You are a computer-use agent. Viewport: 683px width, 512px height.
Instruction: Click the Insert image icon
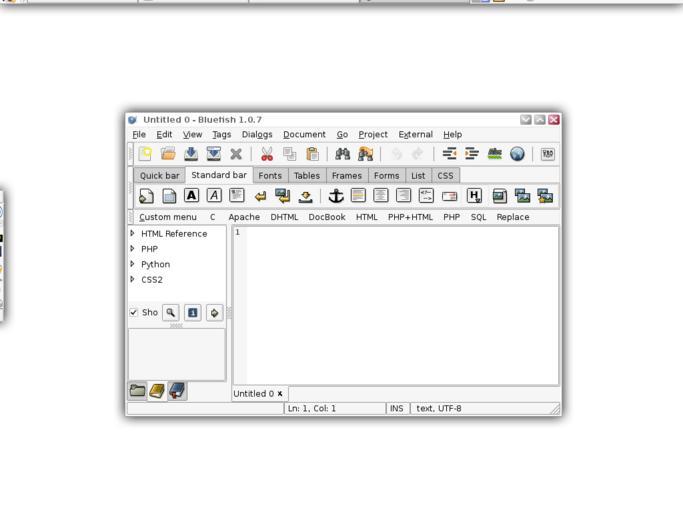click(x=500, y=196)
